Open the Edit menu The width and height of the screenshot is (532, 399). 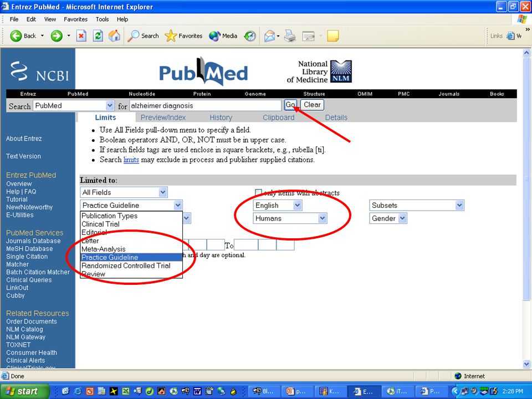tap(31, 19)
